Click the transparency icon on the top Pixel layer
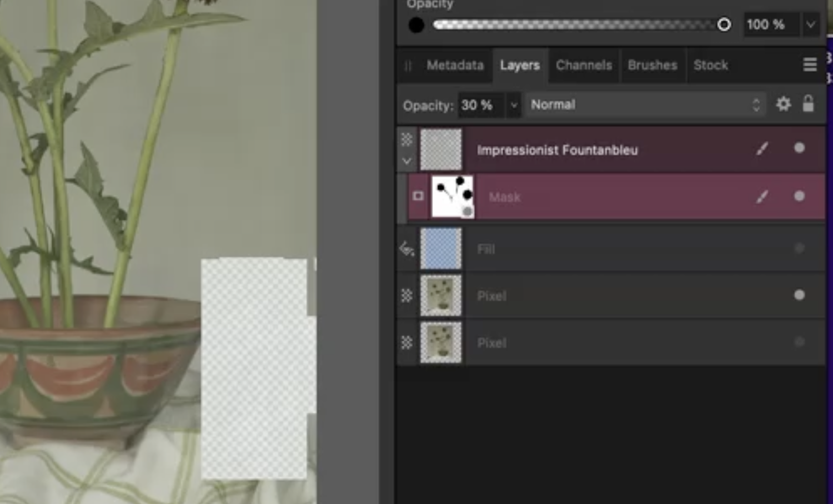 coord(406,296)
